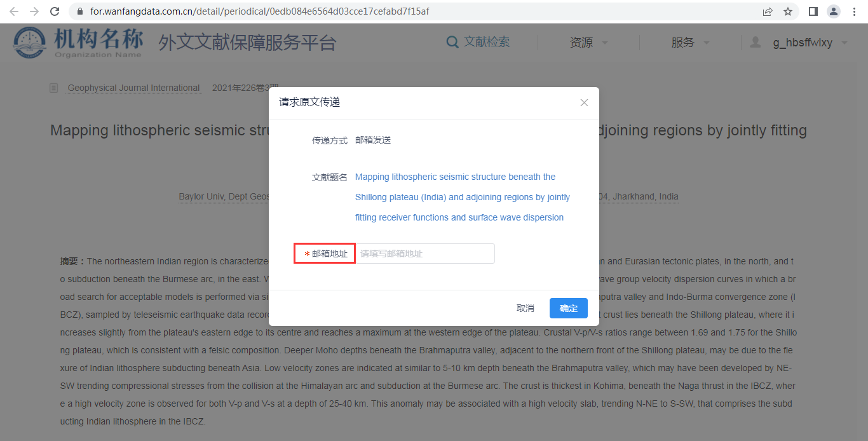Click the browser forward arrow
The image size is (868, 441).
click(34, 11)
